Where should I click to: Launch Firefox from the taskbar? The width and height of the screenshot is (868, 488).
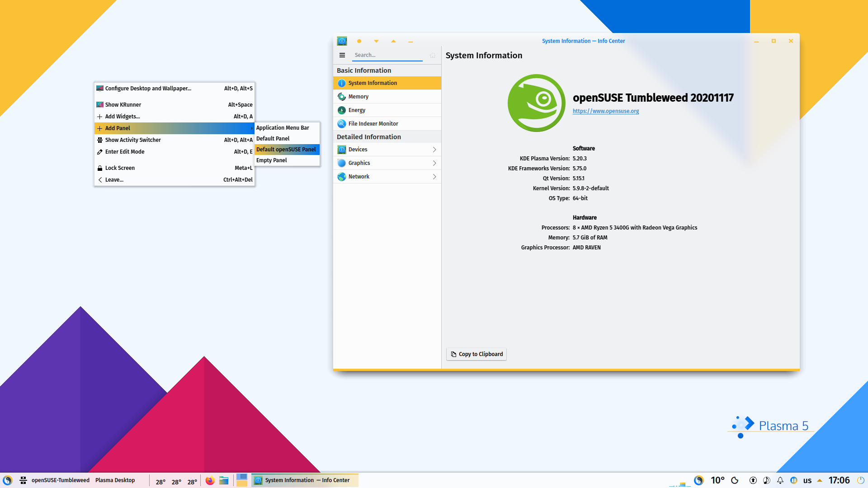tap(210, 480)
